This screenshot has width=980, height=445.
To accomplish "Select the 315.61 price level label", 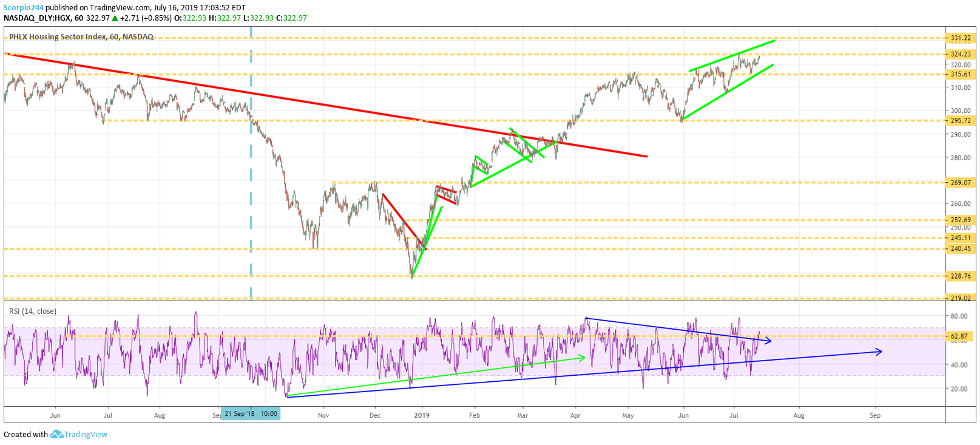I will point(961,74).
